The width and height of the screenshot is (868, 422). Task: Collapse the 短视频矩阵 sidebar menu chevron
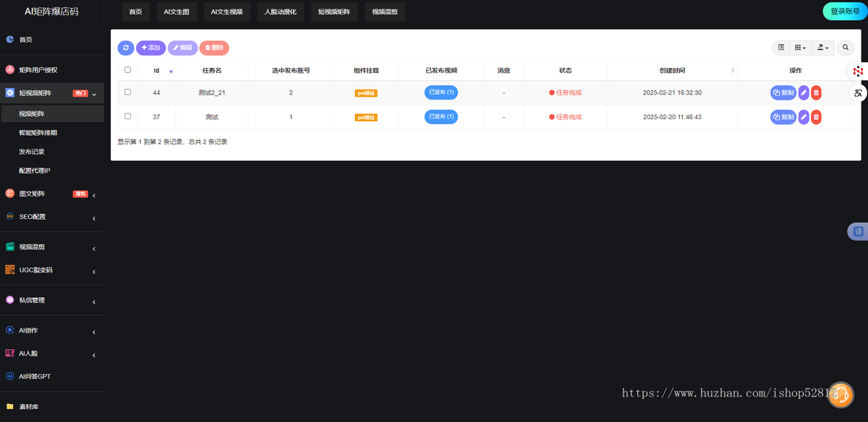coord(94,93)
